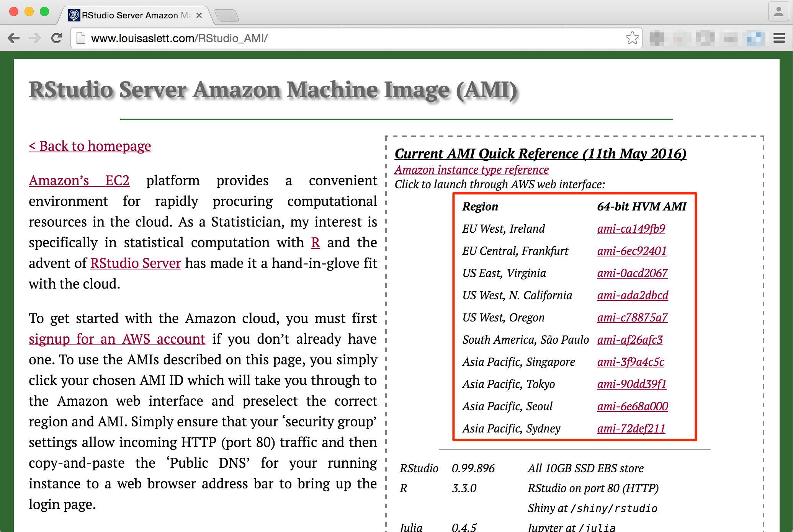Click the 'Asia Pacific, Singapore' region text
The height and width of the screenshot is (532, 793).
(518, 362)
